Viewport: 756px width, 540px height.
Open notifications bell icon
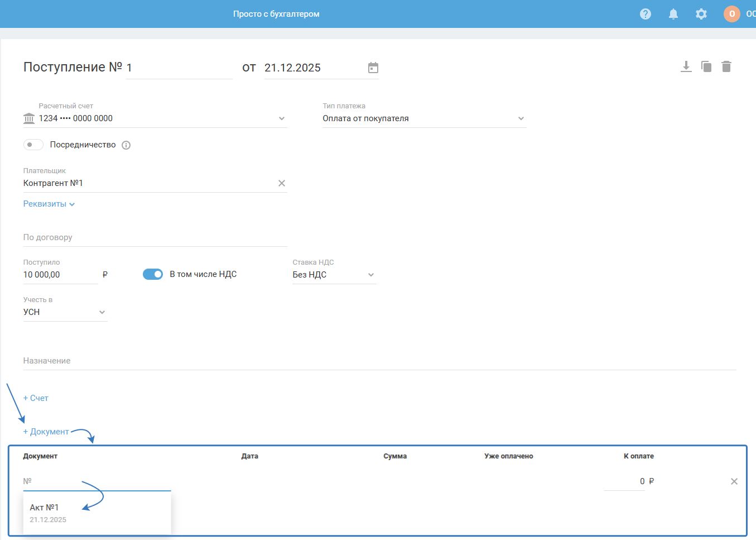click(x=673, y=14)
